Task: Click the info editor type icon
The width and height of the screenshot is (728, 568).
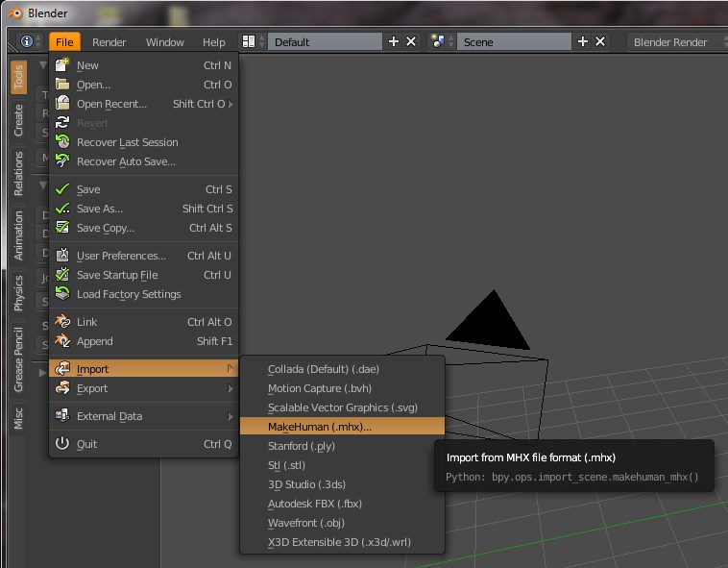Action: tap(27, 42)
